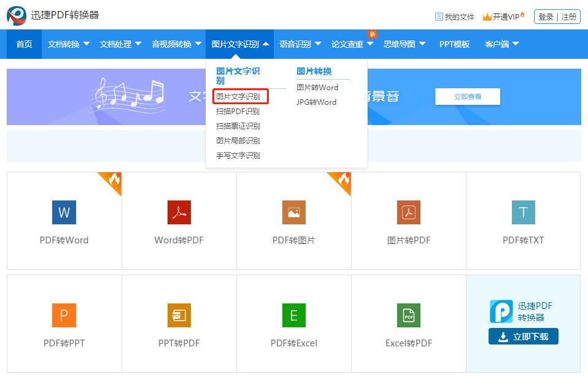The width and height of the screenshot is (588, 377).
Task: Click the PDF转图片 picture icon
Action: pos(293,212)
